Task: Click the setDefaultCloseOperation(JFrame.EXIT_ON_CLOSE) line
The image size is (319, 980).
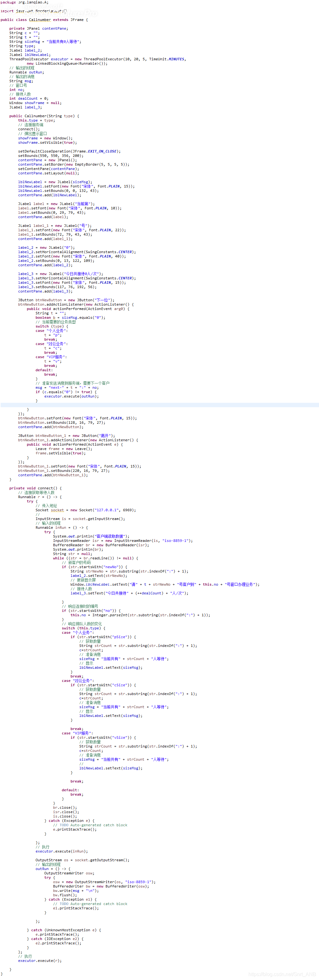Action: (69, 151)
